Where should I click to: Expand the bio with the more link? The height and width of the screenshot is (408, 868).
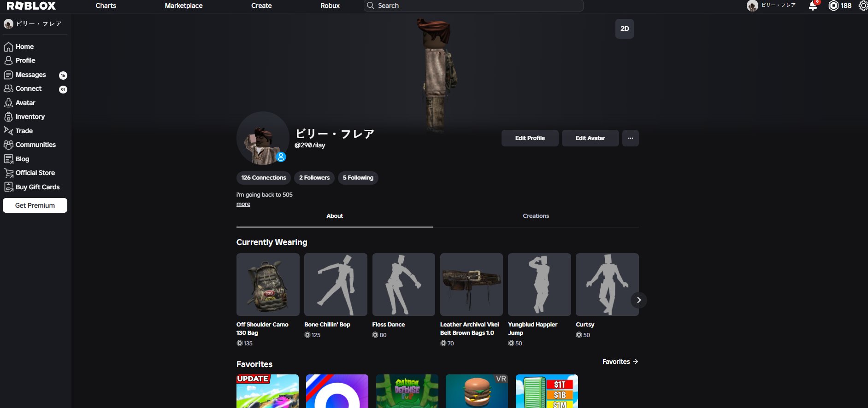pyautogui.click(x=243, y=204)
